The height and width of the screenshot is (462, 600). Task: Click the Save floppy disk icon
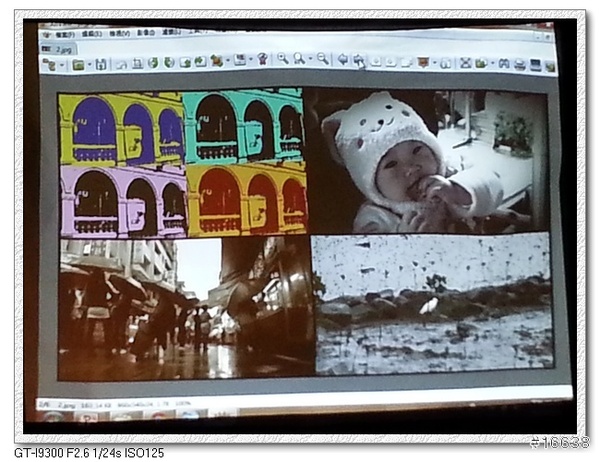101,64
